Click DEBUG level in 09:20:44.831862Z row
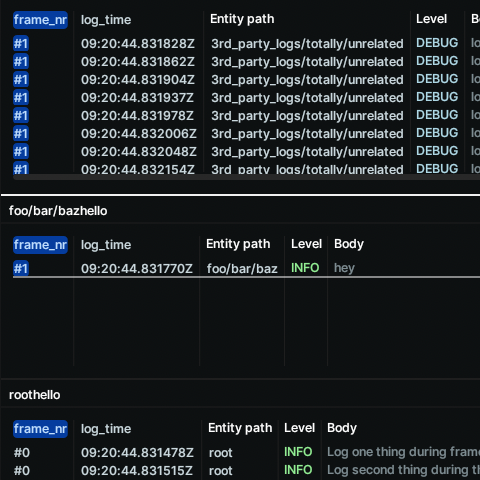 (x=437, y=61)
